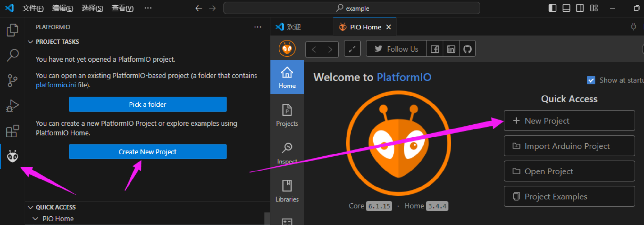This screenshot has height=225, width=644.
Task: Open the Search view in activity bar
Action: click(13, 55)
